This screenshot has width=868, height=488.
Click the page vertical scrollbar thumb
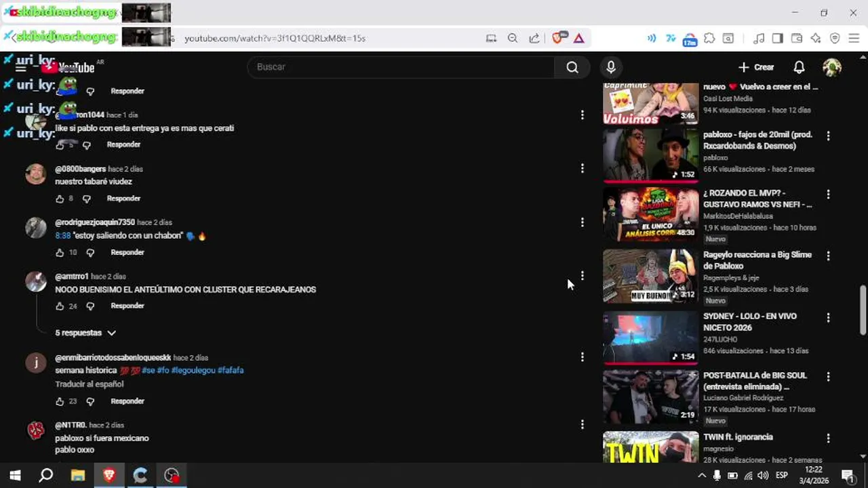(863, 310)
